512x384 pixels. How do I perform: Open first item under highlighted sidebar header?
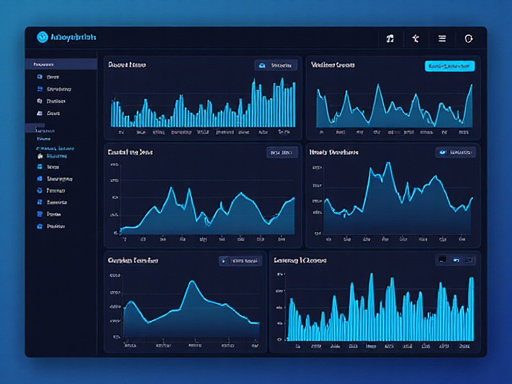coord(48,77)
